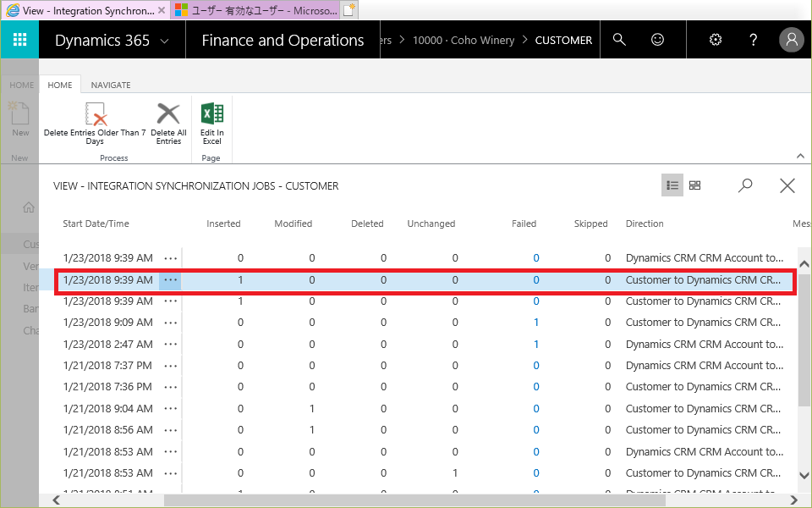Open Failed count link for 1/21/2018 9:04 AM
This screenshot has width=812, height=508.
click(x=536, y=408)
